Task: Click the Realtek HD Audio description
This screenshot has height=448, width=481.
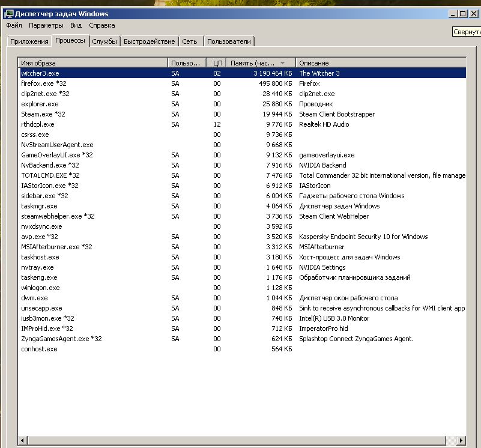Action: pyautogui.click(x=324, y=124)
